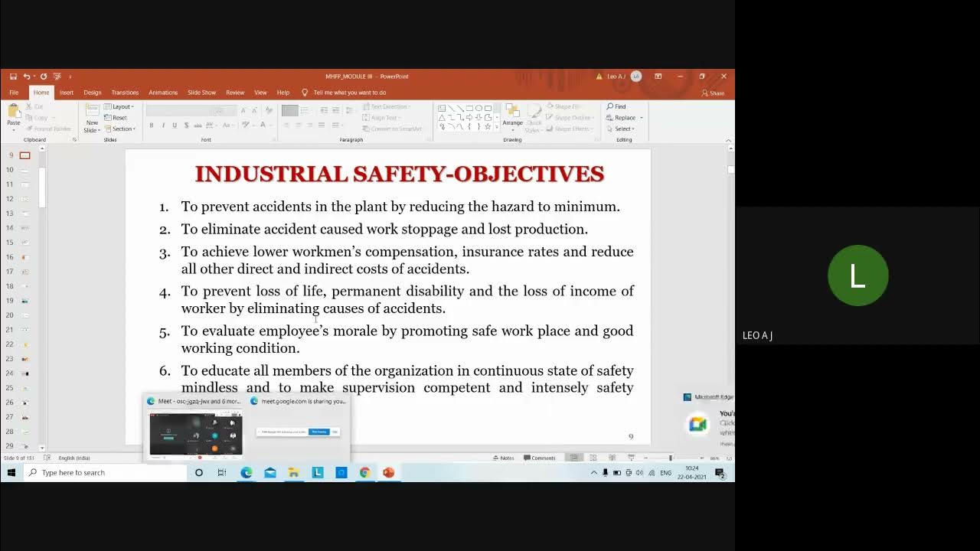Click the Save icon in Quick Access toolbar
The width and height of the screenshot is (980, 551).
(x=13, y=77)
